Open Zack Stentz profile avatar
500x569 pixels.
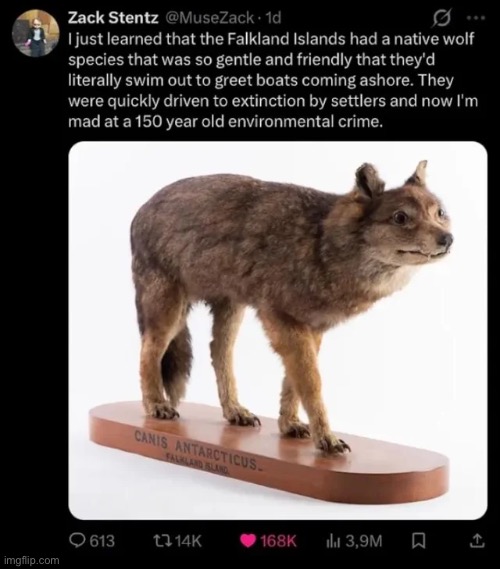pyautogui.click(x=36, y=33)
